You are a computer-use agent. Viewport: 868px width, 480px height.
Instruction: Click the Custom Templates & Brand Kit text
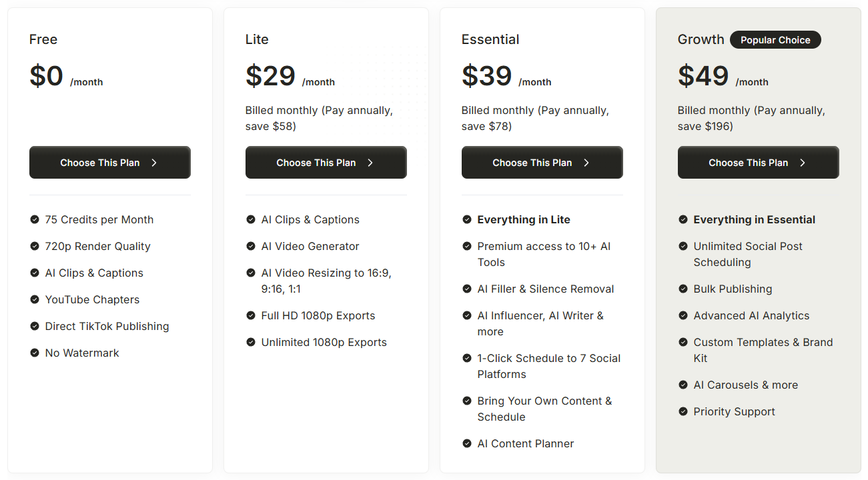tap(763, 350)
